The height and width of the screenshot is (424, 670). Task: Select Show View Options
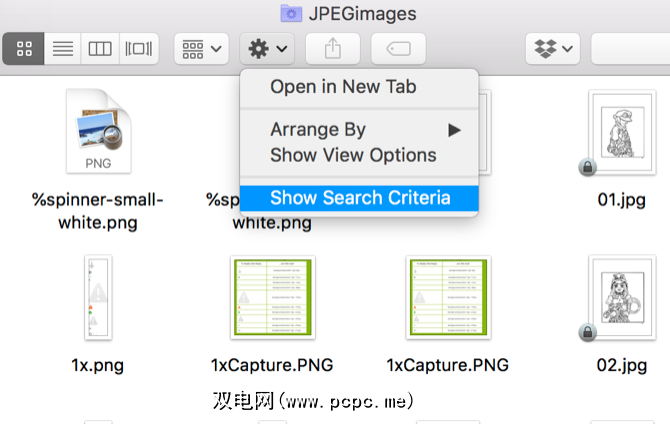[353, 155]
